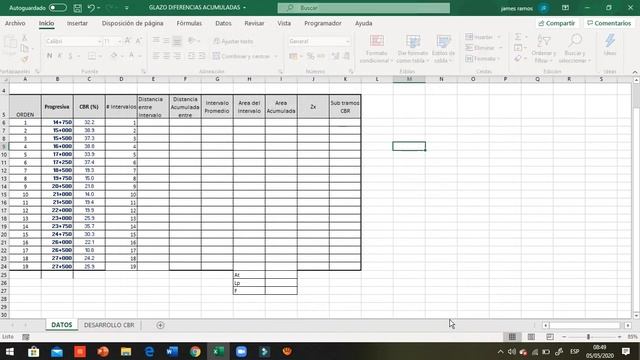Click the increase indent icon
This screenshot has height=360, width=640.
202,56
